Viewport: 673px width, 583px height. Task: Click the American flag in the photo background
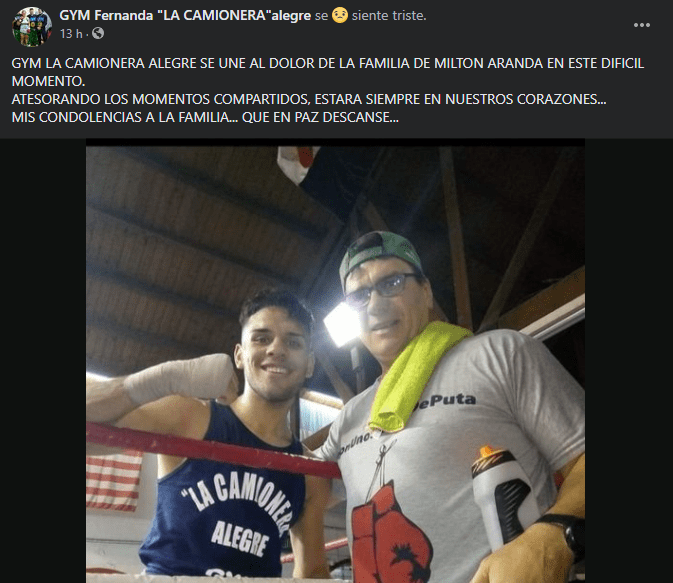point(114,482)
